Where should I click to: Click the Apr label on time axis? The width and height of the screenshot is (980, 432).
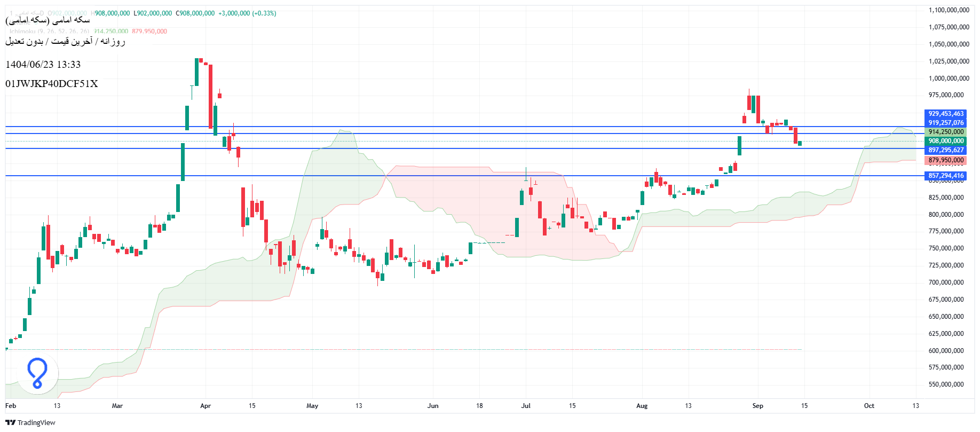(x=206, y=406)
